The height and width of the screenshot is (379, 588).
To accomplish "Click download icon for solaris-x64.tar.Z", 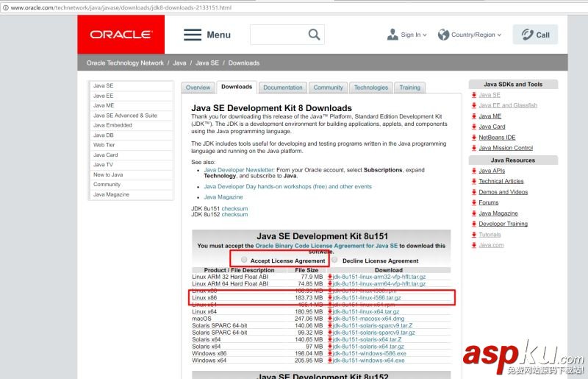I will click(330, 339).
